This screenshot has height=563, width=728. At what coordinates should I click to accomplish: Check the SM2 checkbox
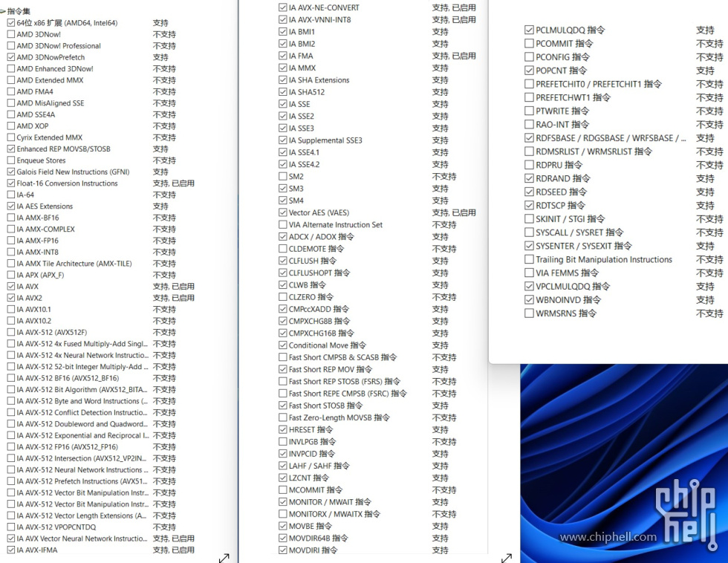click(283, 176)
